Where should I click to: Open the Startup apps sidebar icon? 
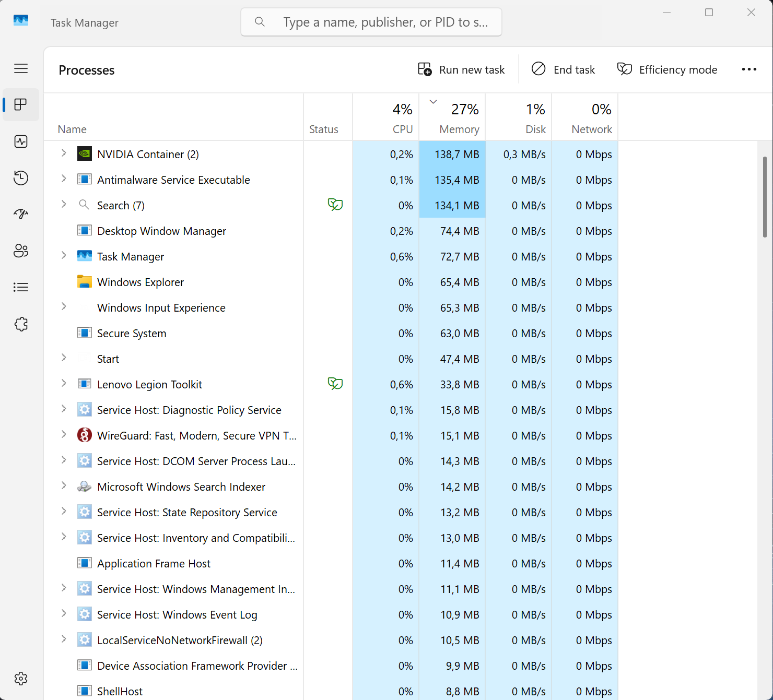click(x=21, y=214)
